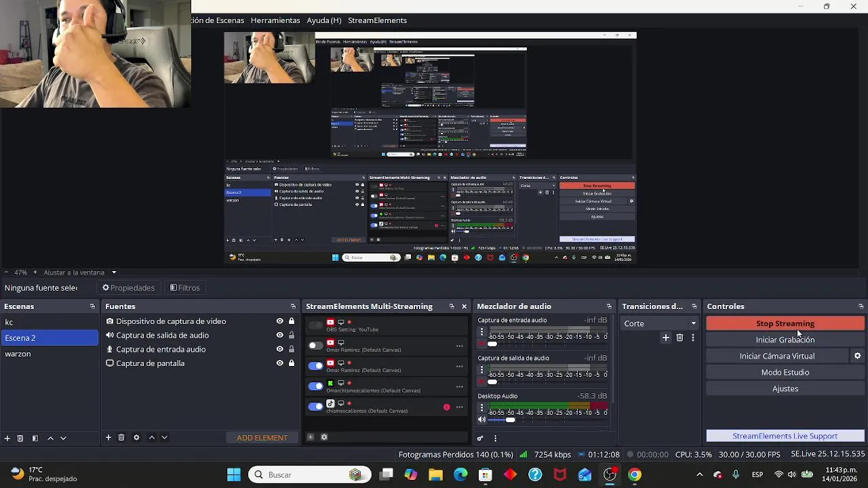Open Desktop Audio three-dot options
The height and width of the screenshot is (488, 868).
(x=482, y=408)
